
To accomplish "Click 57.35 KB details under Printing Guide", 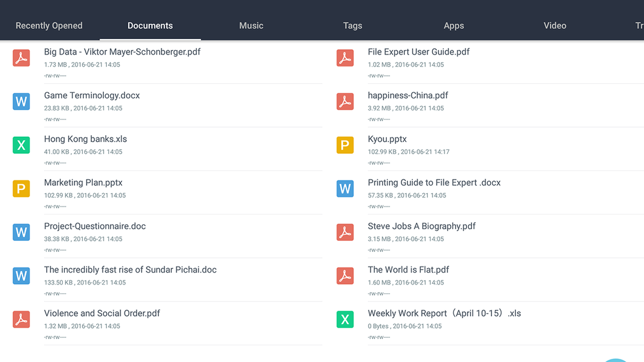I will click(407, 195).
